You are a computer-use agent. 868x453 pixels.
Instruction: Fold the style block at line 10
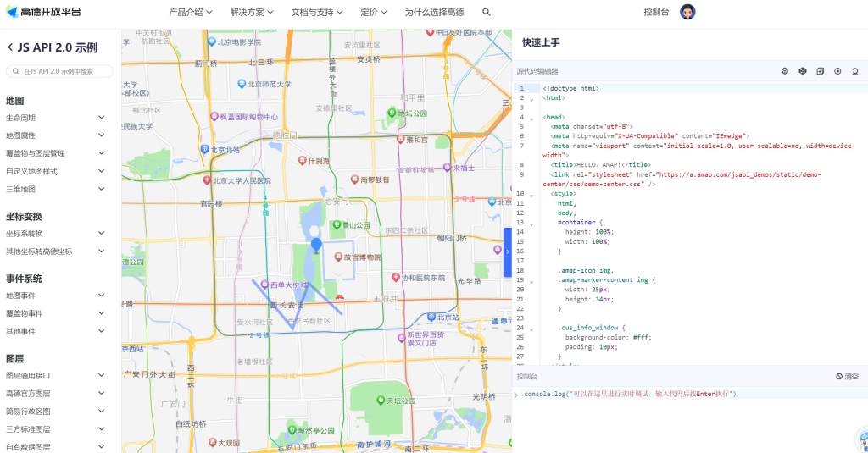pyautogui.click(x=531, y=196)
